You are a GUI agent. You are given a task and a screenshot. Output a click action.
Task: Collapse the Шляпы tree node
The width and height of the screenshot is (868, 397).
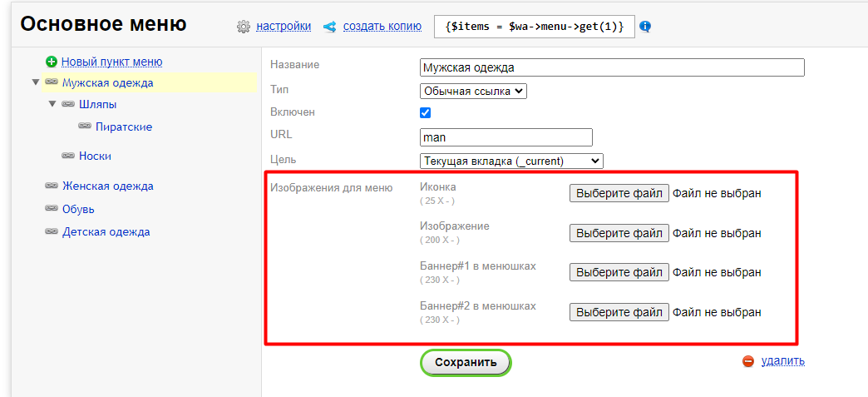click(52, 104)
